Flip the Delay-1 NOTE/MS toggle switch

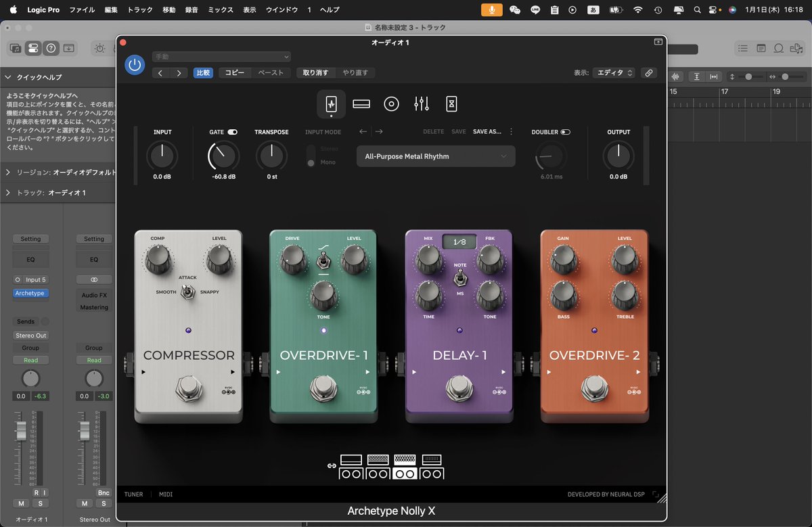pos(459,278)
